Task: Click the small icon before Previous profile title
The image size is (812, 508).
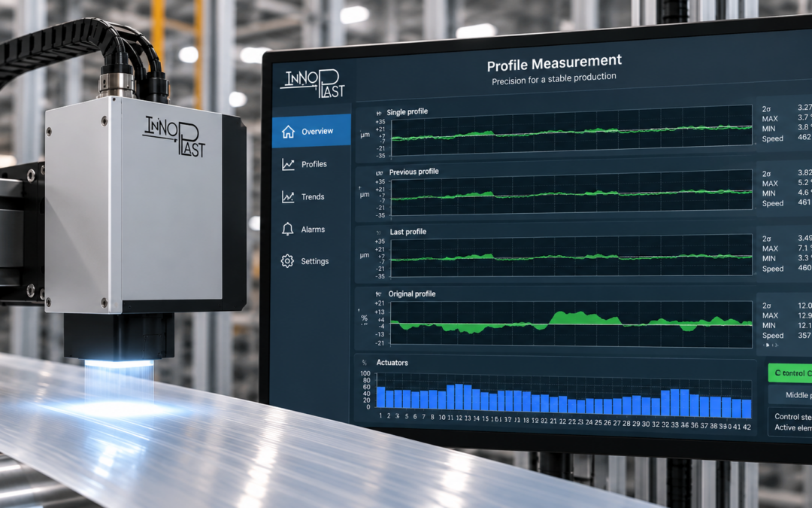Action: coord(379,173)
